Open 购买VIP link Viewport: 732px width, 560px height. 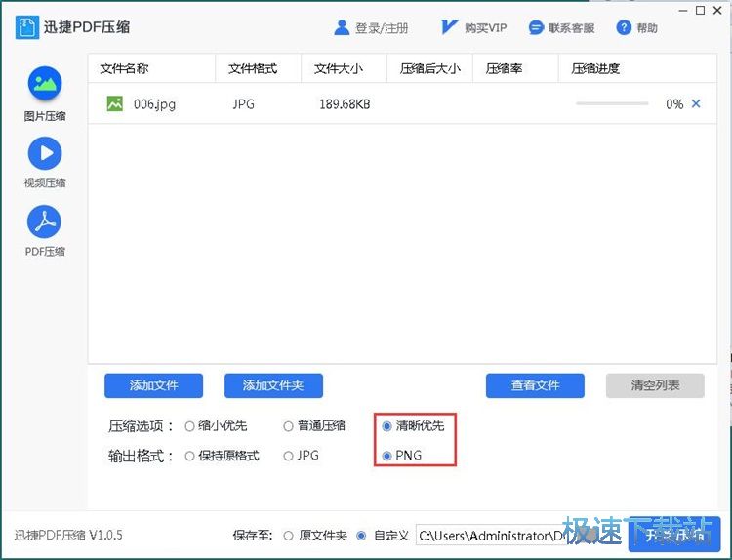coord(485,28)
